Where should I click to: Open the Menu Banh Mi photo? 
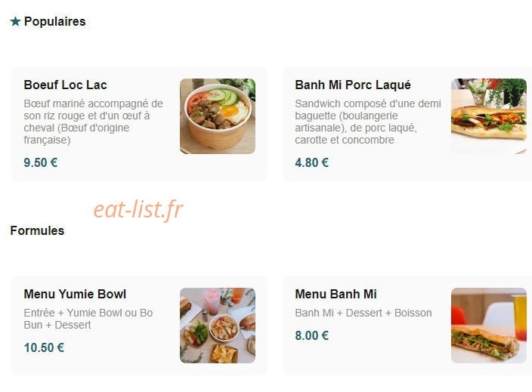pos(489,326)
